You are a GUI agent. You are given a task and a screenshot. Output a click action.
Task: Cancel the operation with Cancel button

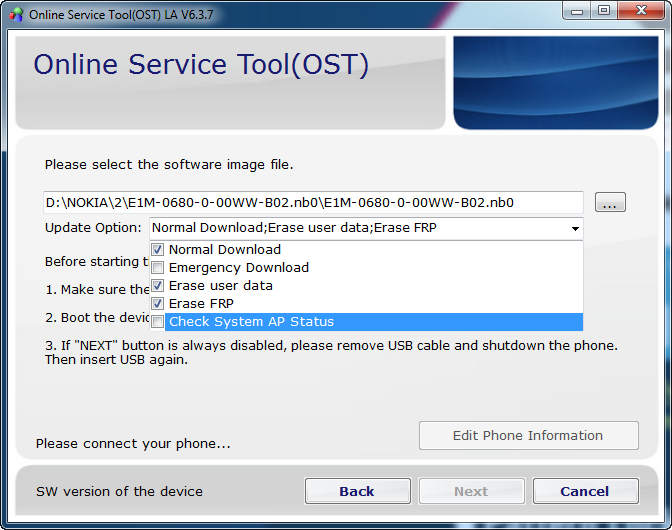(585, 491)
